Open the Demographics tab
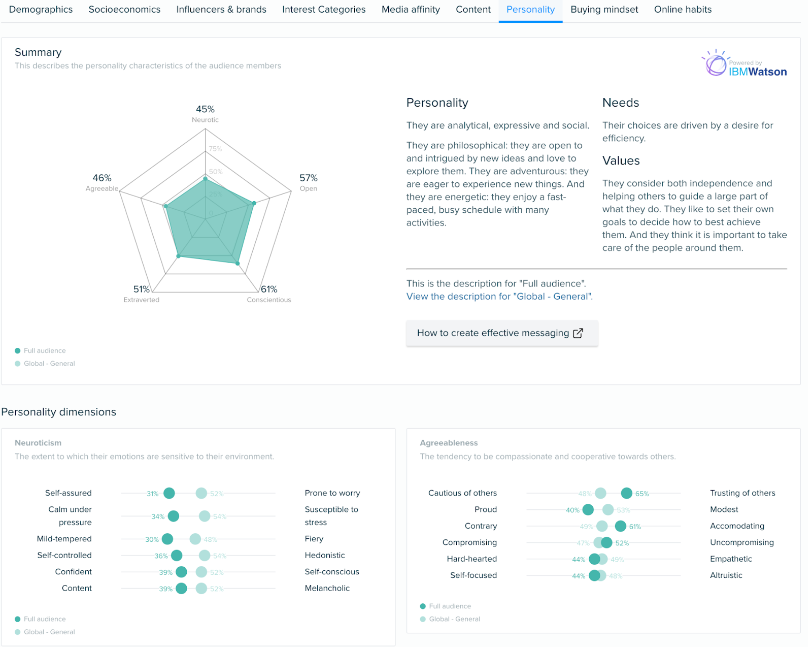Screen dimensions: 812x647 pos(41,10)
